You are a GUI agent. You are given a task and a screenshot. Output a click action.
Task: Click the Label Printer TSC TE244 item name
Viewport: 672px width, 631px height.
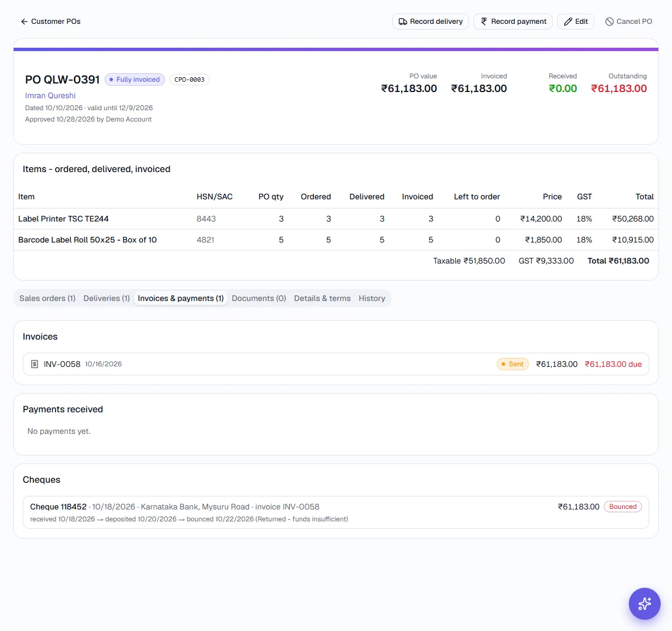click(x=64, y=219)
